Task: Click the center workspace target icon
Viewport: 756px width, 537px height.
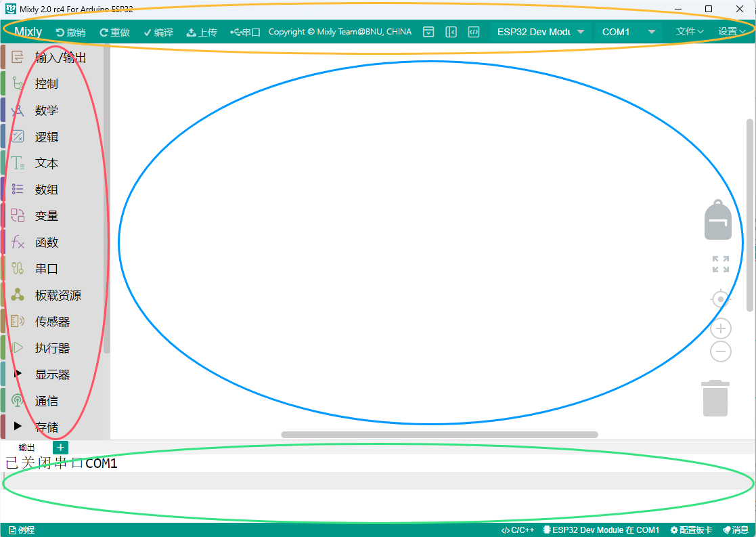Action: point(721,299)
